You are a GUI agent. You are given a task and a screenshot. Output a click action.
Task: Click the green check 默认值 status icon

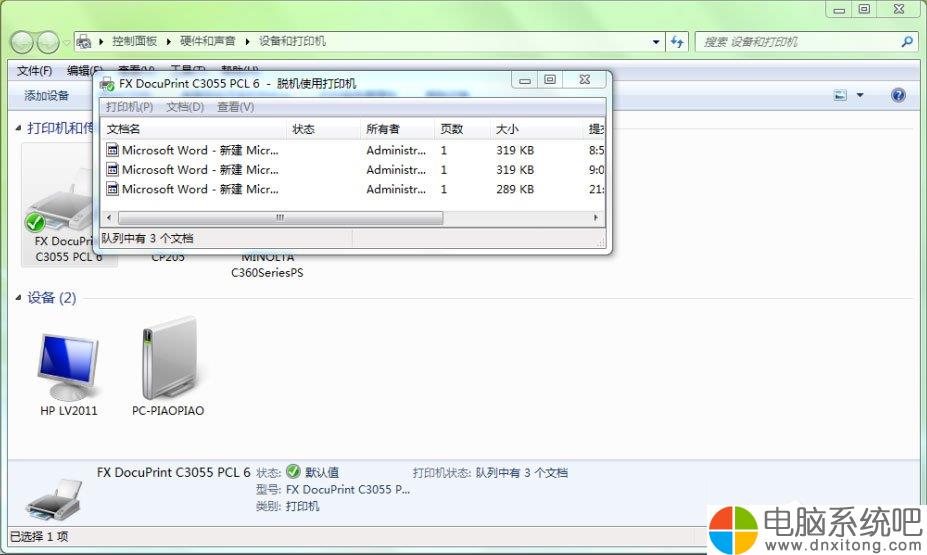tap(293, 471)
